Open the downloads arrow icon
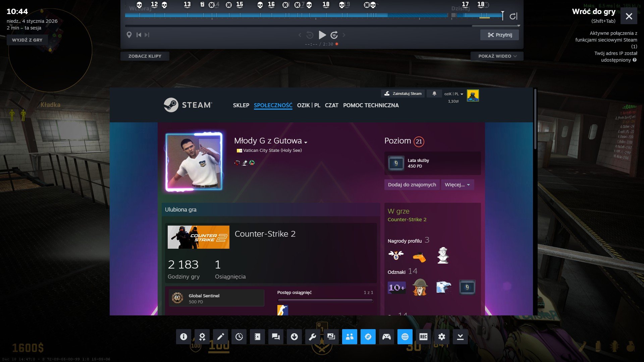This screenshot has width=644, height=362. pos(294,337)
